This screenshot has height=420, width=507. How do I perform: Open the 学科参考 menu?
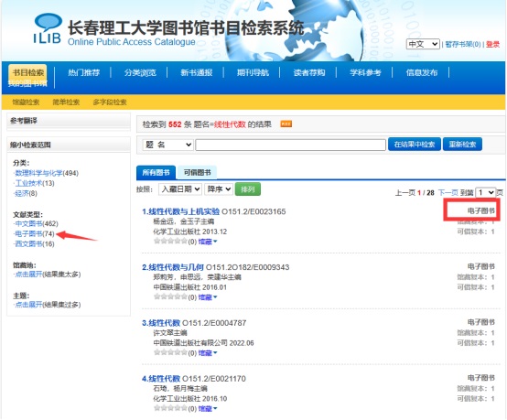pyautogui.click(x=365, y=72)
